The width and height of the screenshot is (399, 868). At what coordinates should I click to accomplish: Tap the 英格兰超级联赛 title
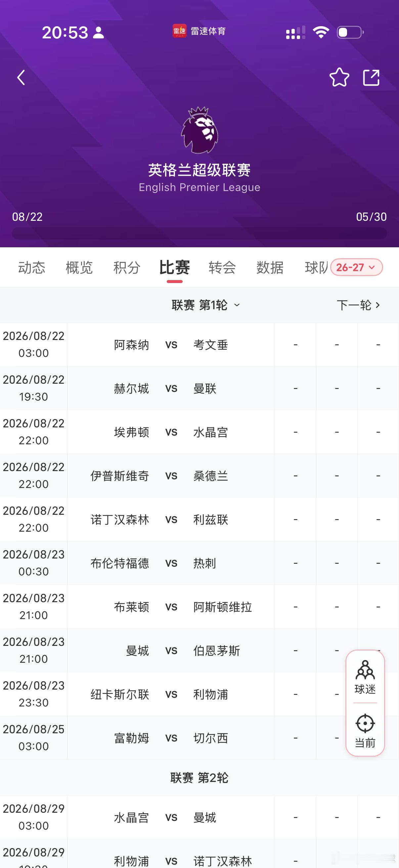pyautogui.click(x=199, y=170)
